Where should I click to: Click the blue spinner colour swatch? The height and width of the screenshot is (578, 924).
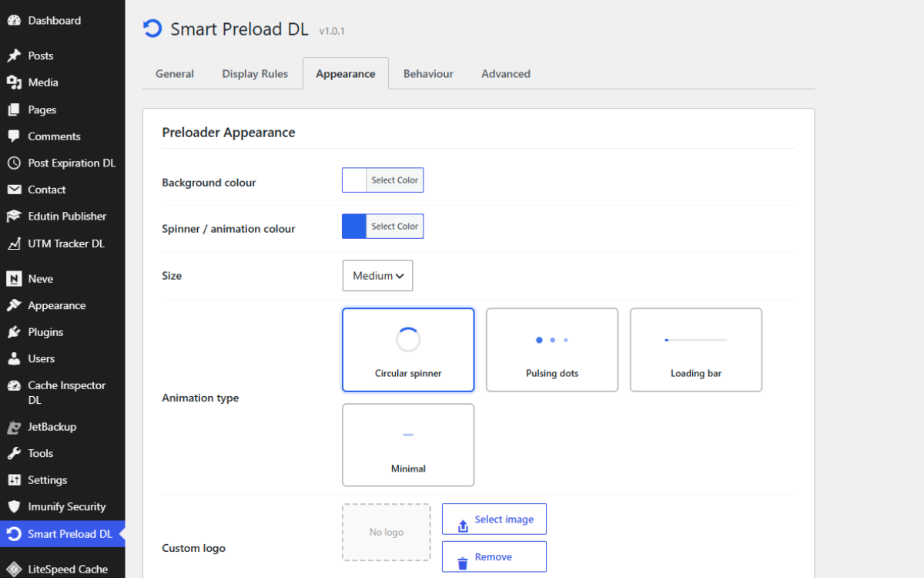[x=354, y=227]
